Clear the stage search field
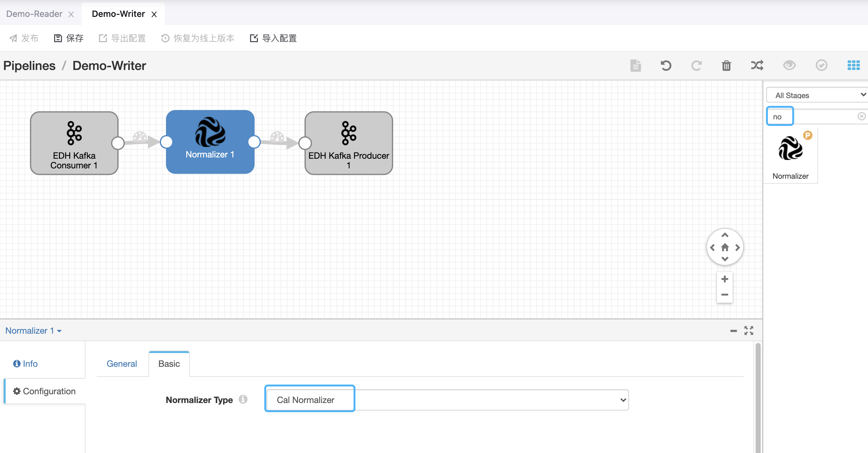 pyautogui.click(x=861, y=116)
